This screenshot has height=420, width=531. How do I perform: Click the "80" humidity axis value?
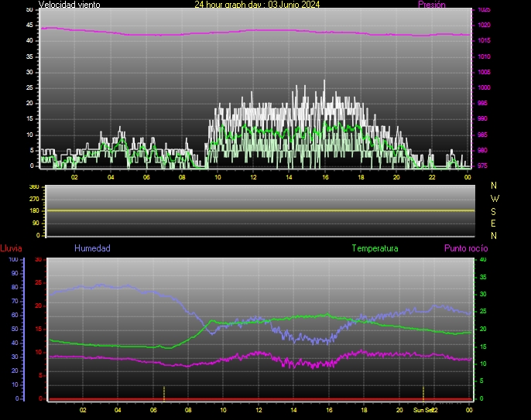point(15,287)
